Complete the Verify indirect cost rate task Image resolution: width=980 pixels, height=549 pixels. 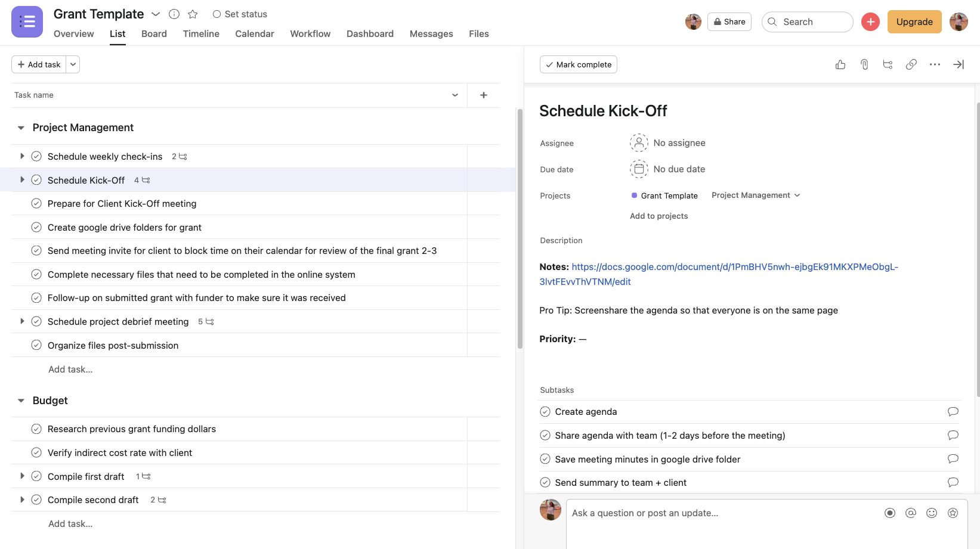click(x=36, y=453)
